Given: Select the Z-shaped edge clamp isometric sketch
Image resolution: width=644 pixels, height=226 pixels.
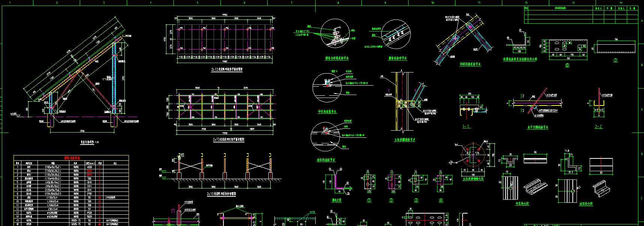Looking at the screenshot, I should click(x=599, y=187).
